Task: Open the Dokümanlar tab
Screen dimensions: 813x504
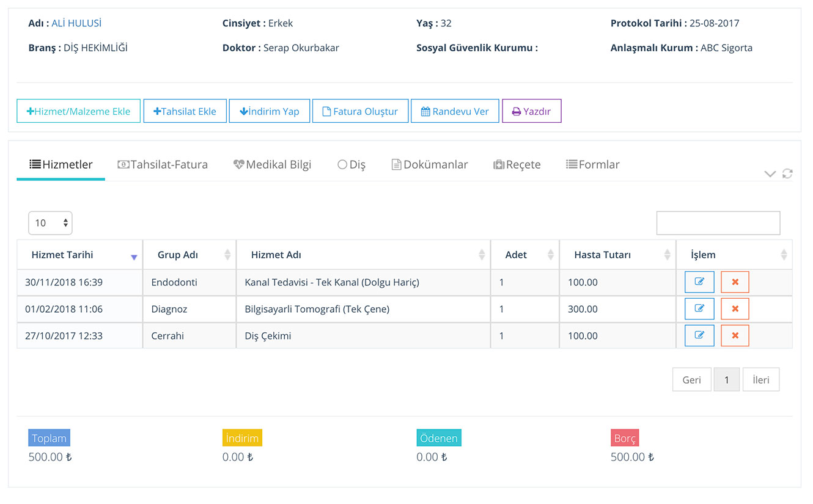Action: click(430, 164)
